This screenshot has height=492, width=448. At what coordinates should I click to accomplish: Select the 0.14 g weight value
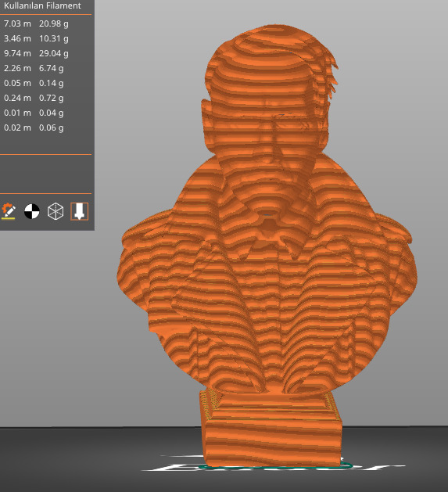click(51, 83)
